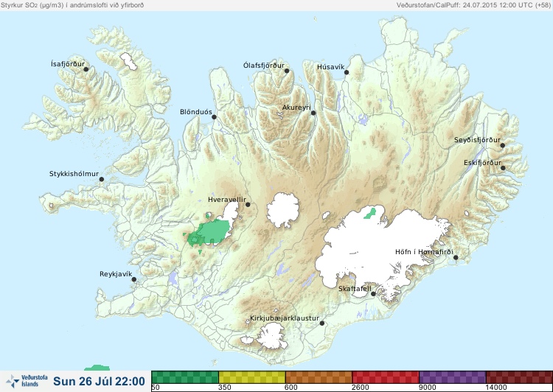Viewport: 553px width, 392px height.
Task: Click the Ísafjörður marker dot
Action: 86,69
